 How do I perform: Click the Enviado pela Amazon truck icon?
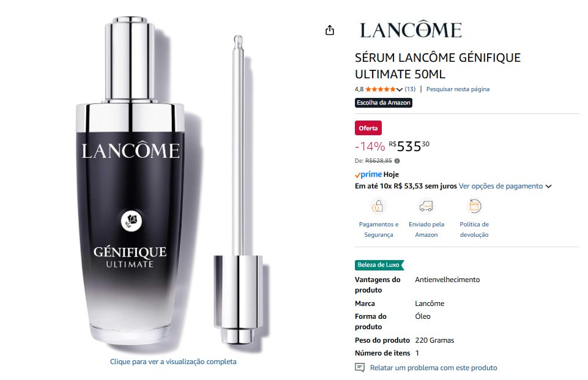pos(426,206)
